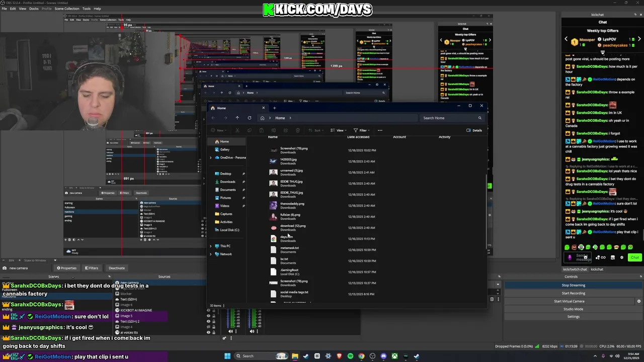The image size is (644, 362).
Task: Toggle lock on KICKBOT AI IMAGINE source
Action: point(214,310)
